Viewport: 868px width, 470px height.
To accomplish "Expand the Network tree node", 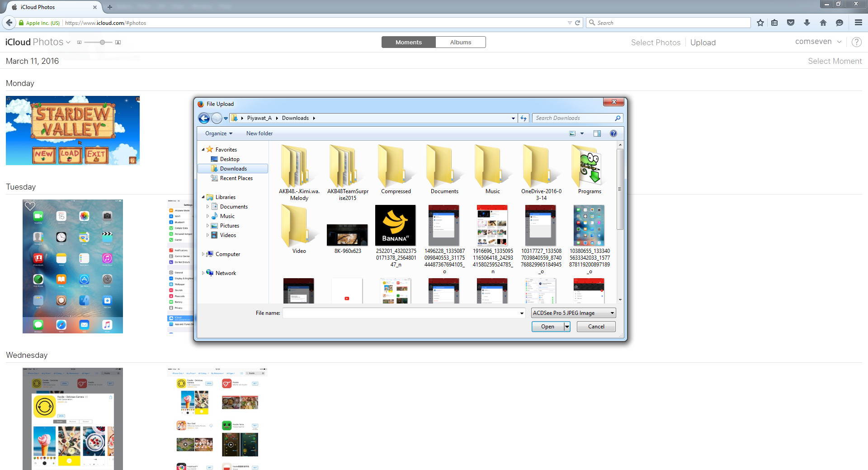I will tap(203, 273).
